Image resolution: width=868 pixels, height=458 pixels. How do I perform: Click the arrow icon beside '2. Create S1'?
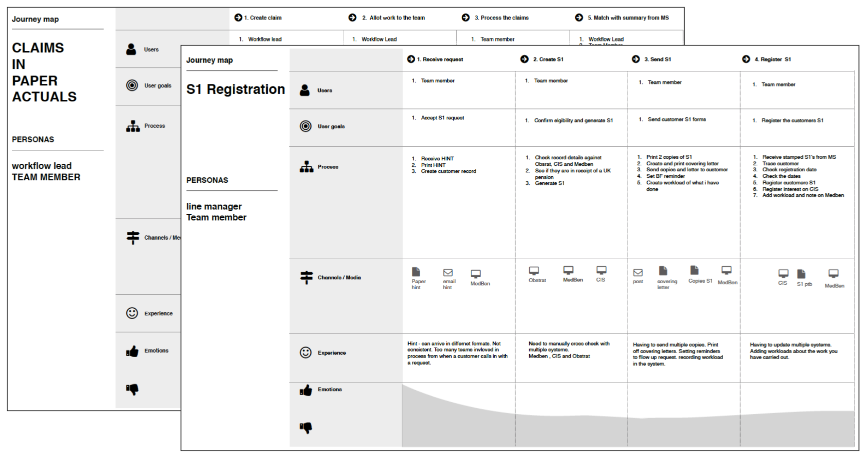pos(524,59)
